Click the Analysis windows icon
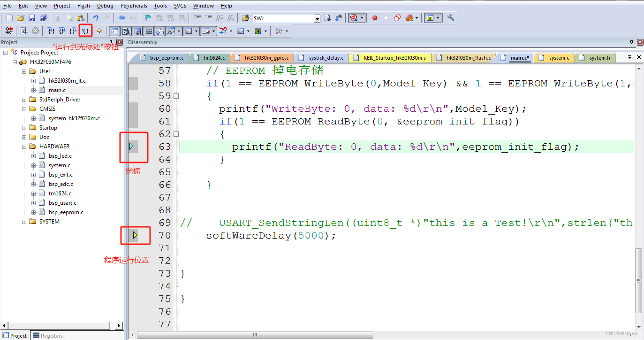 click(x=223, y=31)
